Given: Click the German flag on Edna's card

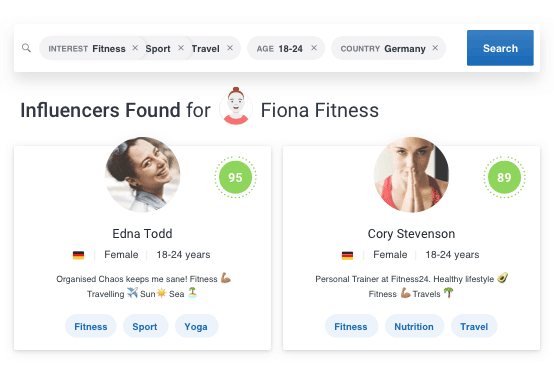Looking at the screenshot, I should (78, 255).
